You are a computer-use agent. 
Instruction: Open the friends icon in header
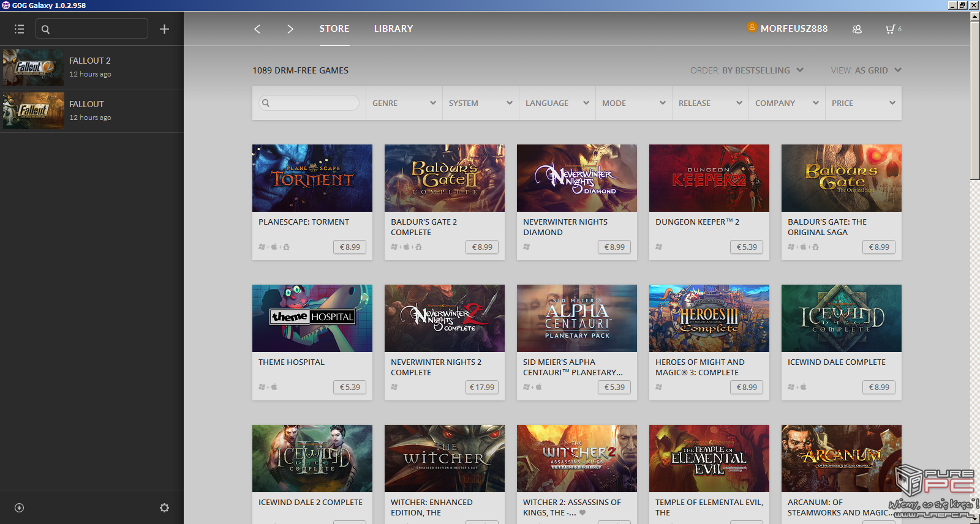coord(857,29)
